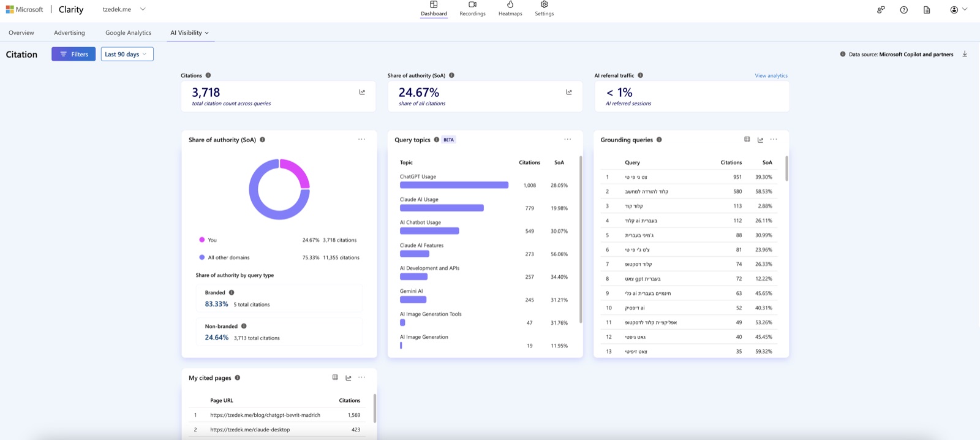Viewport: 980px width, 440px height.
Task: Open the Heatmaps flame icon
Action: click(510, 4)
